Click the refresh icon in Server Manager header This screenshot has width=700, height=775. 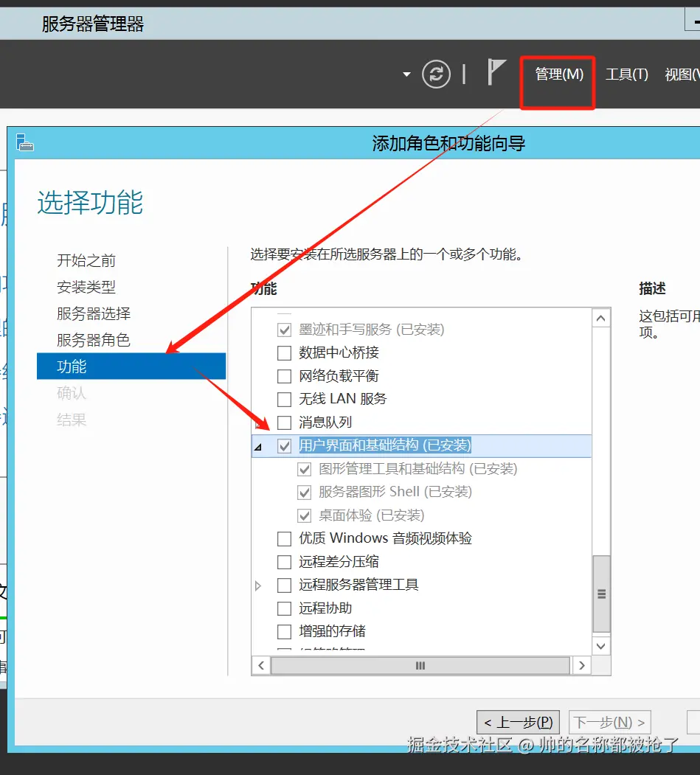(x=436, y=74)
